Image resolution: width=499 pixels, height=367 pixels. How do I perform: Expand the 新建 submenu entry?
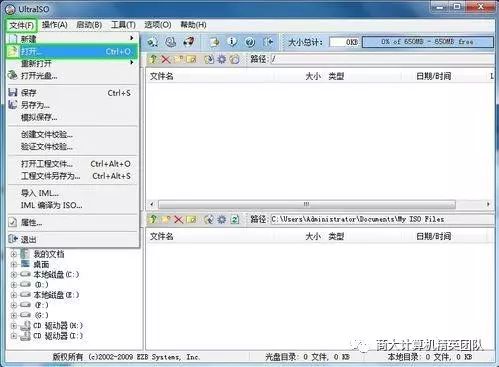[x=72, y=39]
